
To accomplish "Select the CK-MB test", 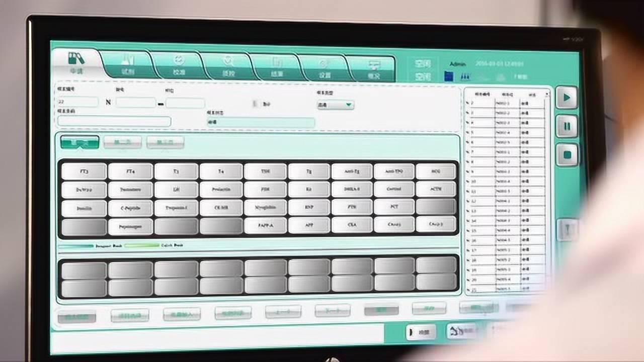I will click(221, 208).
